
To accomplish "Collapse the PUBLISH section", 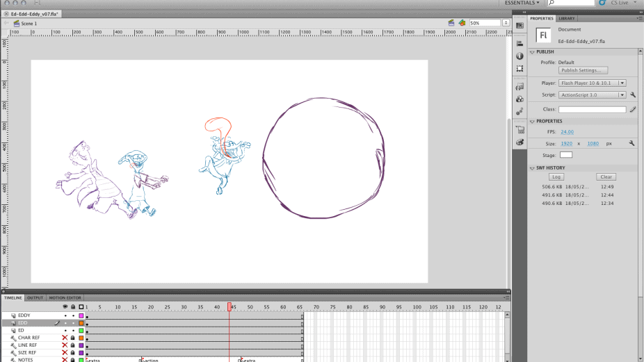I will tap(533, 52).
